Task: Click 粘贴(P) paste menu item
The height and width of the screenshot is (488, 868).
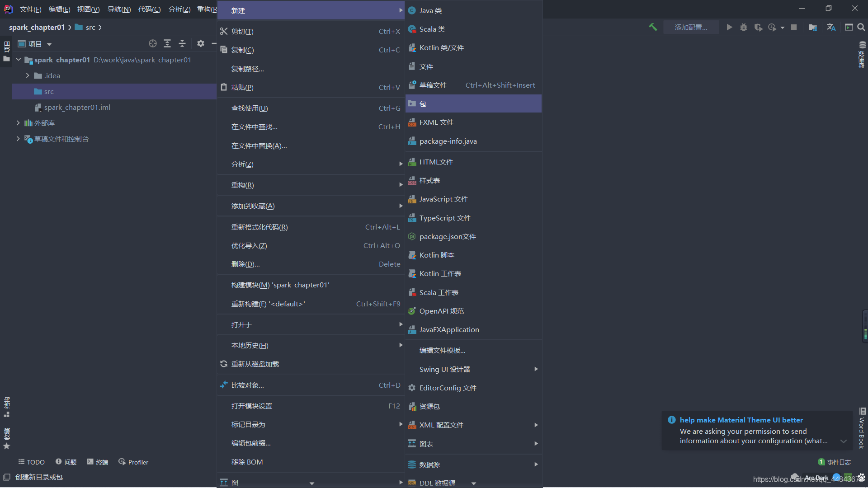Action: click(311, 87)
